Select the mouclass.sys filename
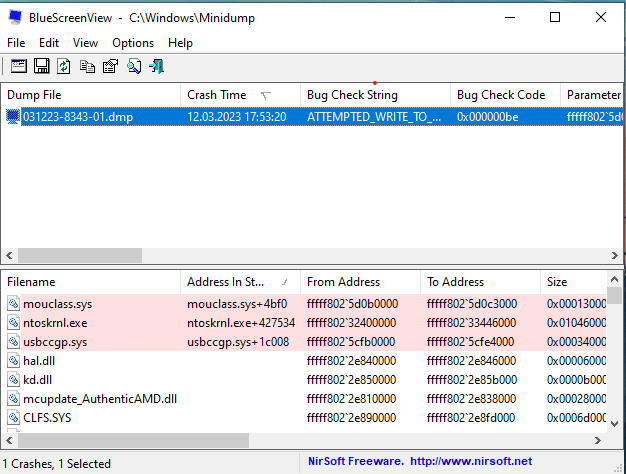Viewport: 626px width, 474px height. pyautogui.click(x=57, y=304)
